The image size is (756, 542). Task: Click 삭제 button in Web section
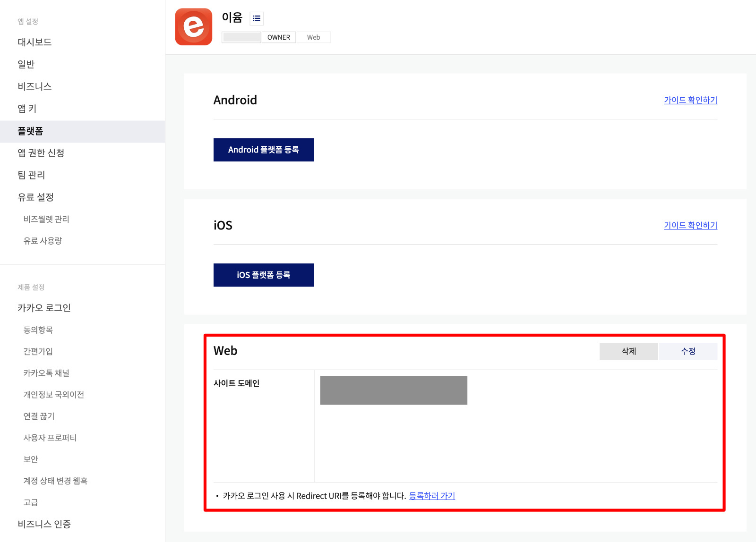click(x=628, y=351)
